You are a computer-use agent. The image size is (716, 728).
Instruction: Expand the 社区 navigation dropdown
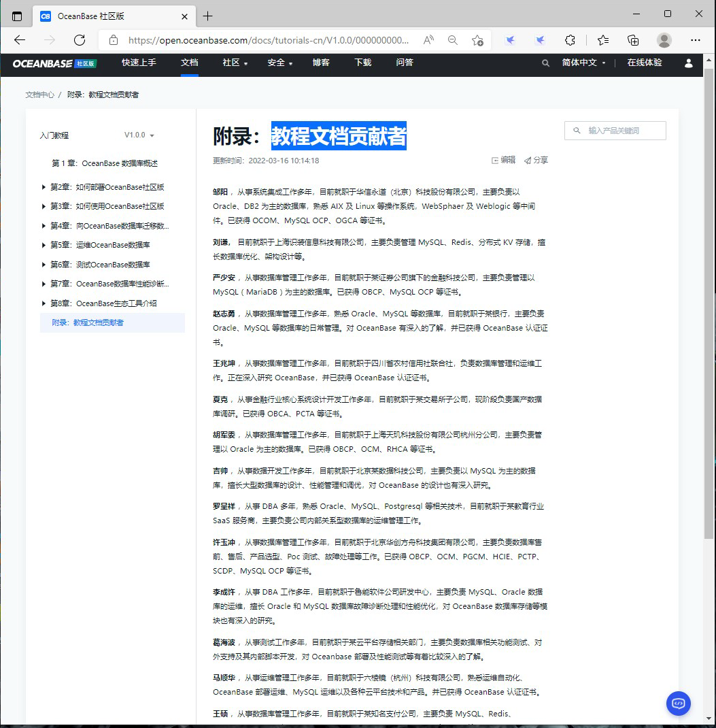tap(235, 63)
